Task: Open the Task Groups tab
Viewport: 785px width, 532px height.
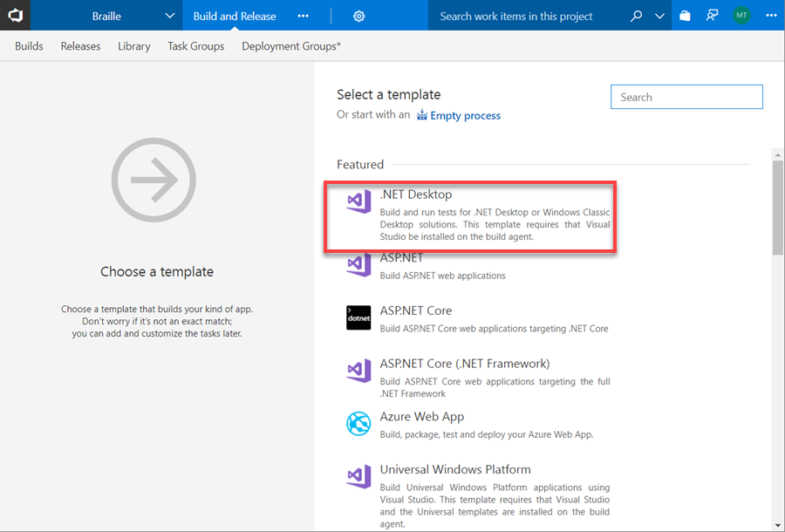Action: pos(195,46)
